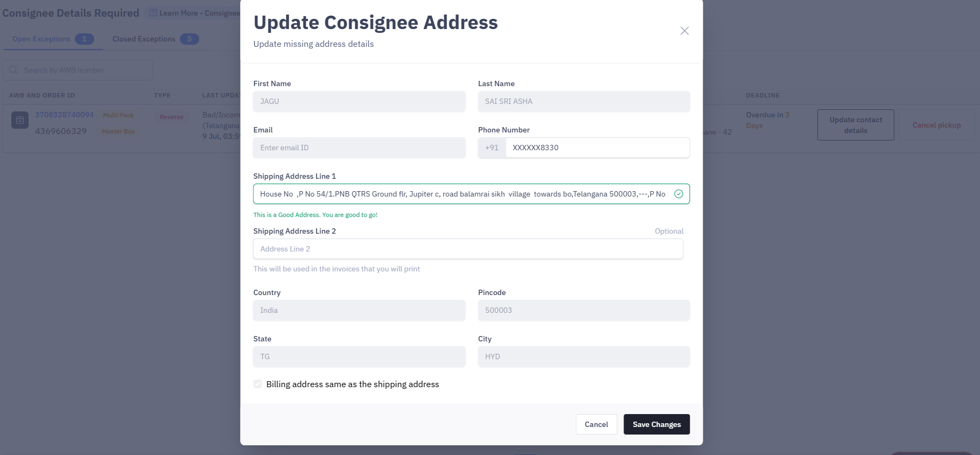Click the Pincode field showing 500003
This screenshot has width=980, height=455.
click(584, 310)
